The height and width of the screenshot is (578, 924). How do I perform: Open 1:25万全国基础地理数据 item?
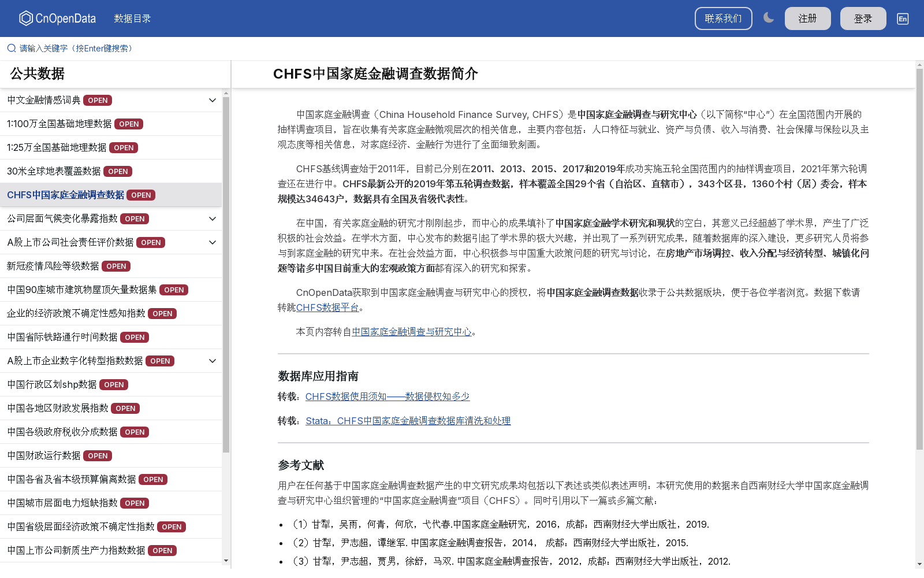pos(111,147)
